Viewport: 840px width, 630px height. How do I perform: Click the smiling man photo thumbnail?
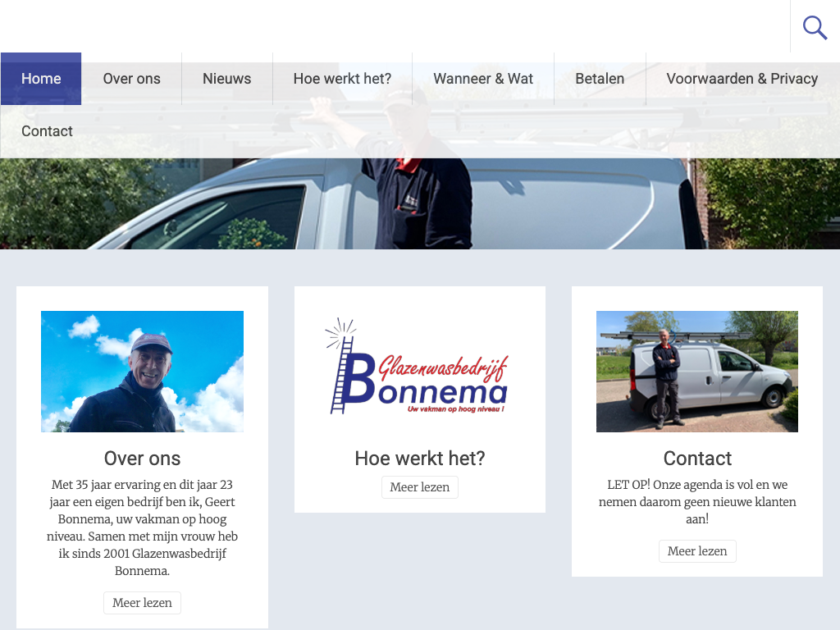click(x=142, y=372)
